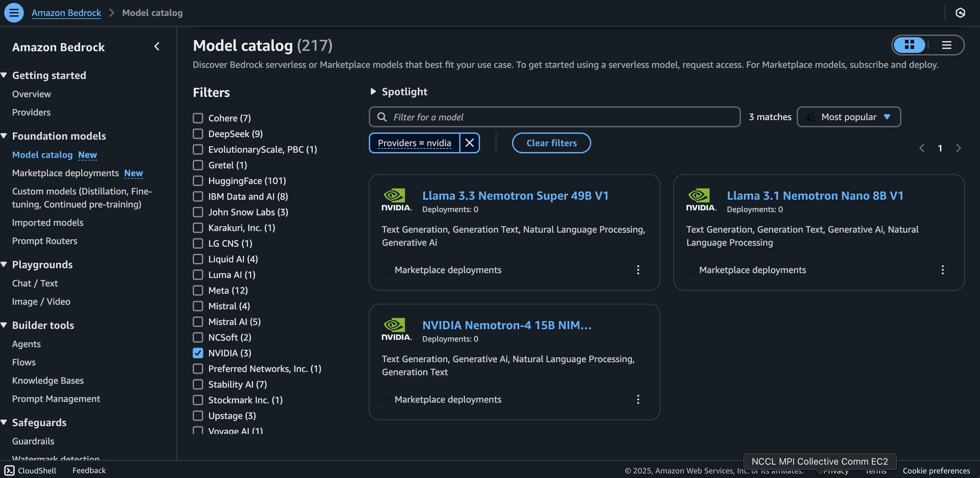Open the hamburger navigation menu icon

click(x=14, y=12)
